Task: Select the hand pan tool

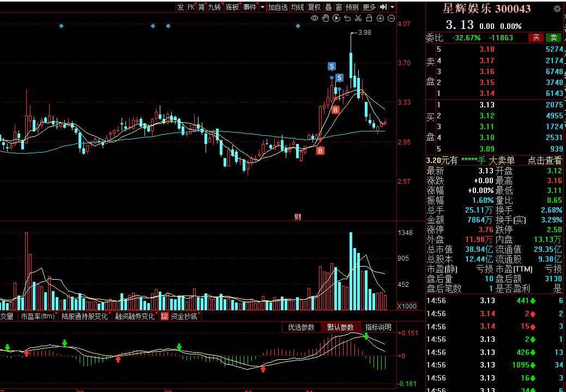Action: [x=326, y=18]
